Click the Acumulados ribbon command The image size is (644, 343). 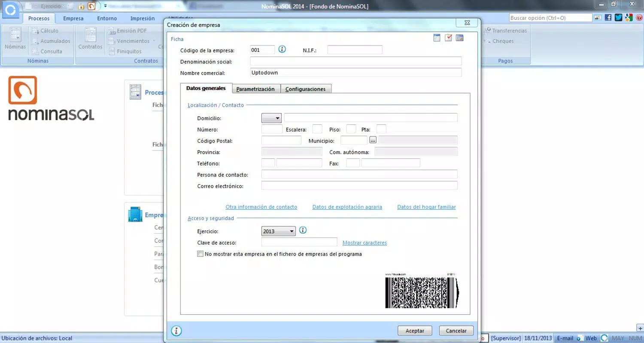51,41
